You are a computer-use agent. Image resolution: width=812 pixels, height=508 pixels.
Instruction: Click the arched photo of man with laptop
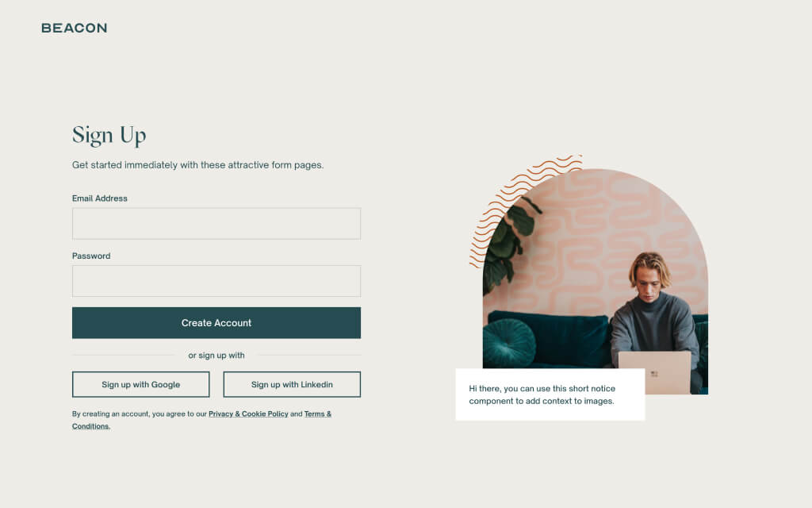[x=596, y=282]
